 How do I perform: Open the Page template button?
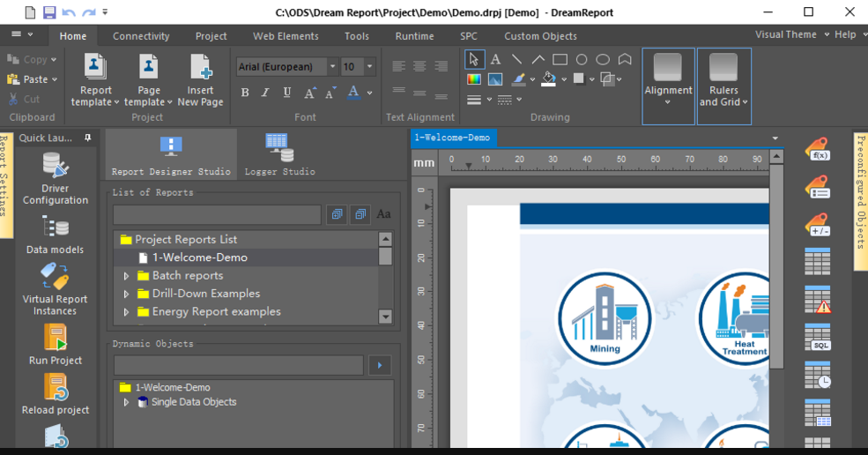pos(148,80)
